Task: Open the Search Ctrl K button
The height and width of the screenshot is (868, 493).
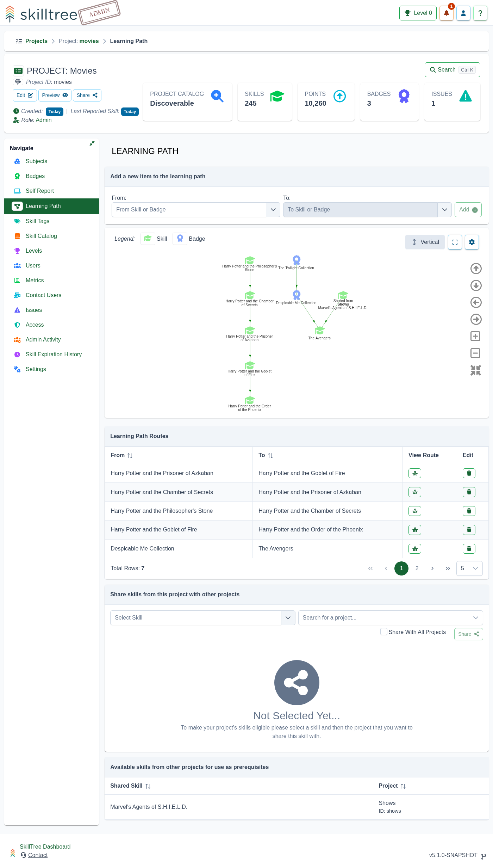Action: coord(452,70)
